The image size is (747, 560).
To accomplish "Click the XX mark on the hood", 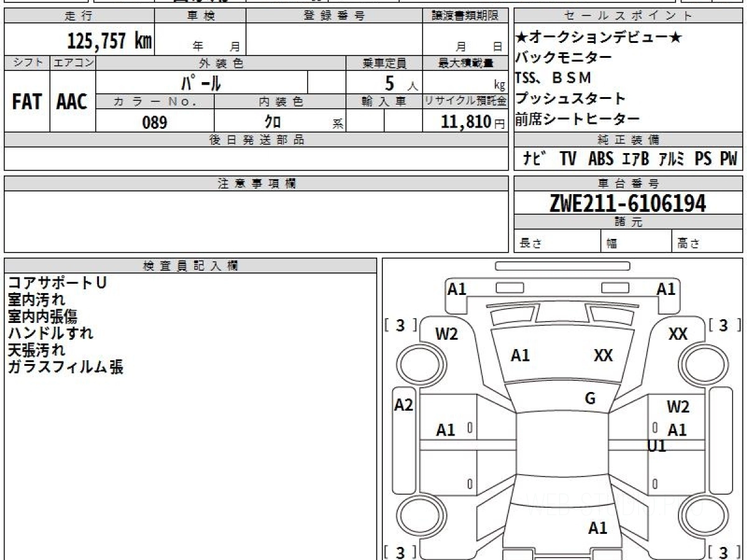I will click(x=603, y=355).
